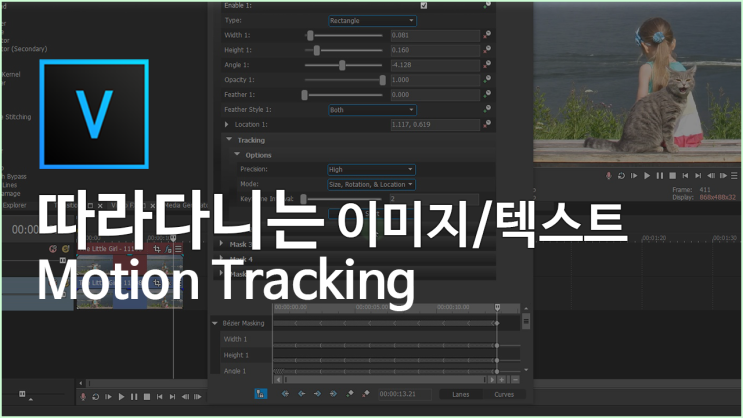The image size is (743, 418).
Task: Previous frame button in main timeline transport
Action: coord(185,397)
